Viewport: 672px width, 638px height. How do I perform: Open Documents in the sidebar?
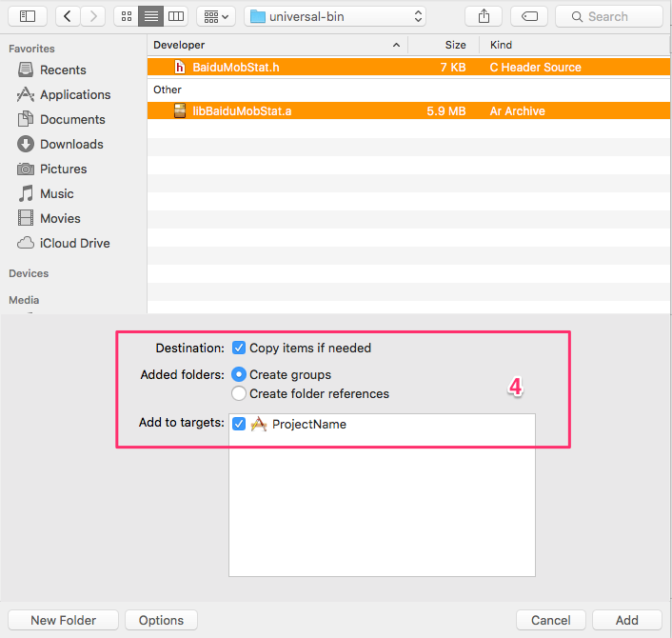tap(61, 120)
